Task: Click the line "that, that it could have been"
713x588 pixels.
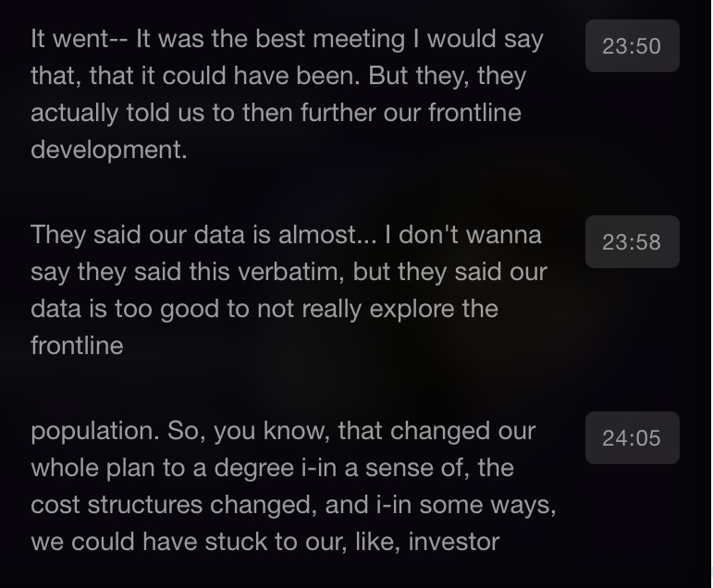Action: (277, 76)
